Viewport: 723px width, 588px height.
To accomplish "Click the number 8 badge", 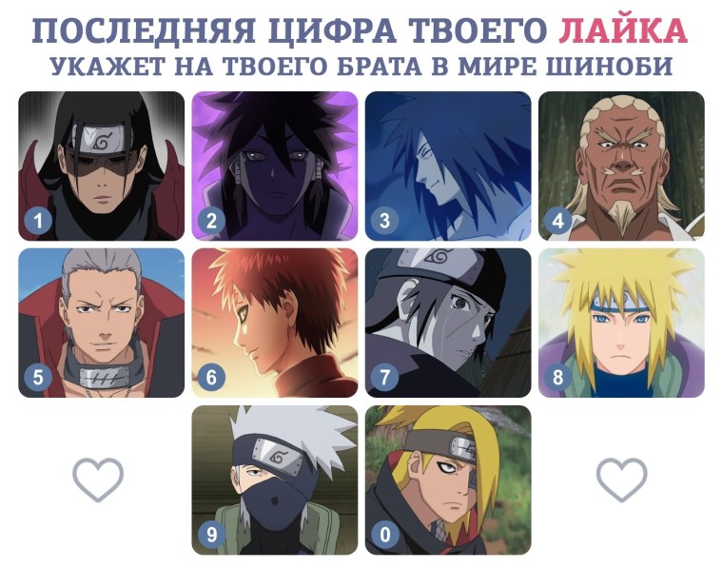I will click(x=557, y=378).
